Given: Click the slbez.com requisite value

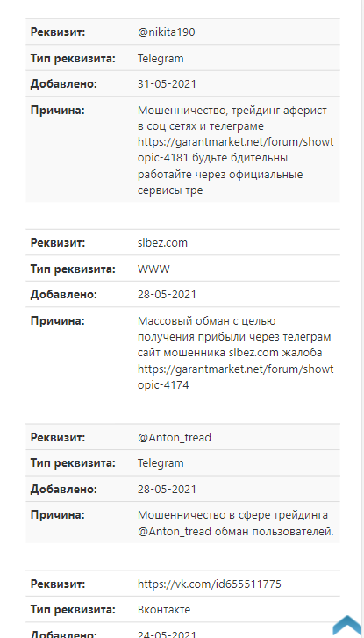Looking at the screenshot, I should tap(162, 243).
